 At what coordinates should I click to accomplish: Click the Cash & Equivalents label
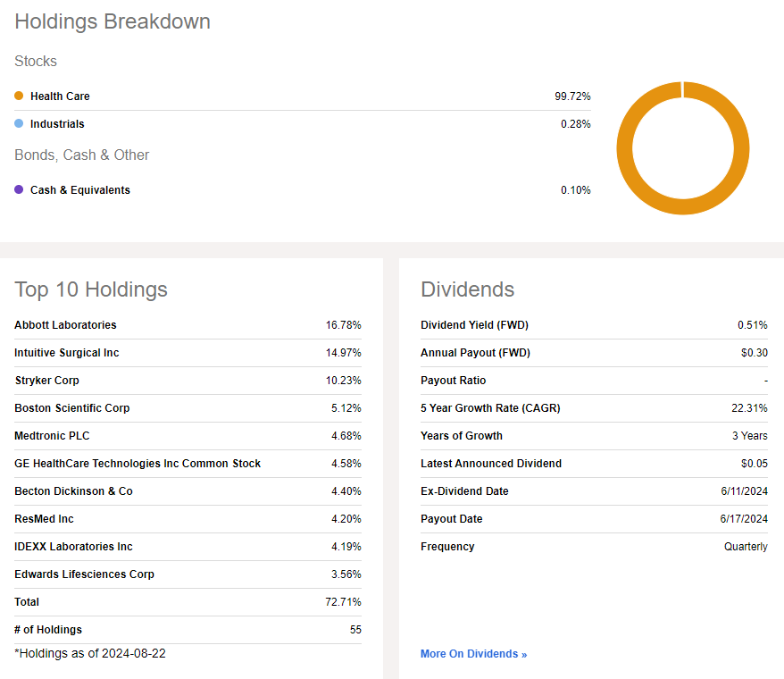(79, 189)
